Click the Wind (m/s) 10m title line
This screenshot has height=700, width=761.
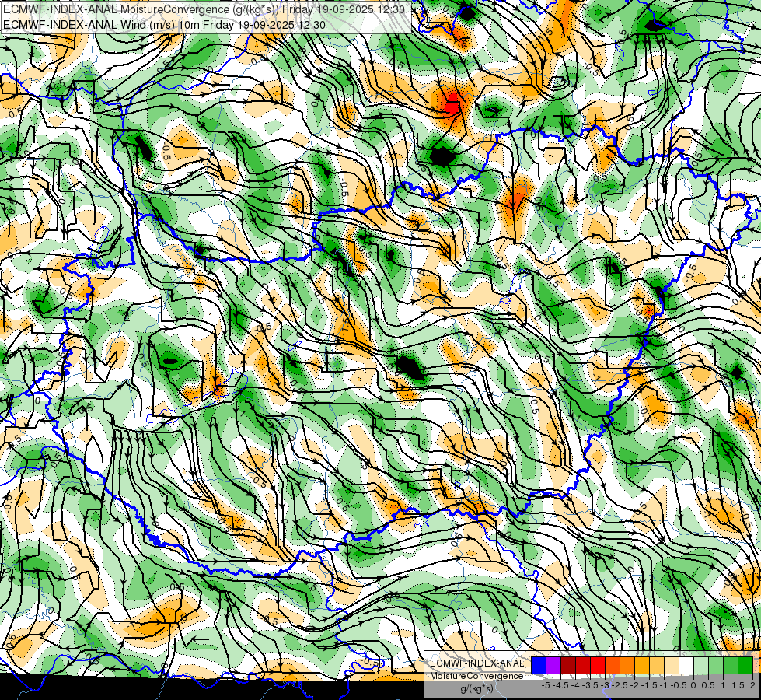tap(164, 24)
